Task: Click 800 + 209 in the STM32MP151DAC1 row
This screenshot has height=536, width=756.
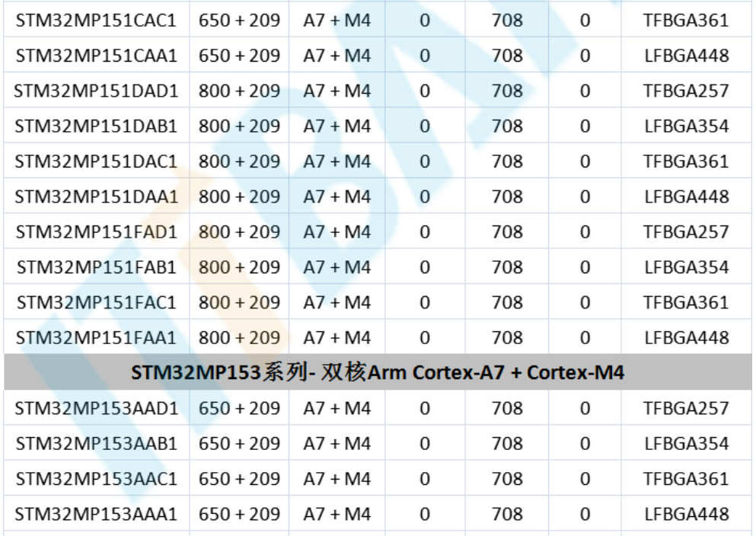Action: [x=239, y=161]
